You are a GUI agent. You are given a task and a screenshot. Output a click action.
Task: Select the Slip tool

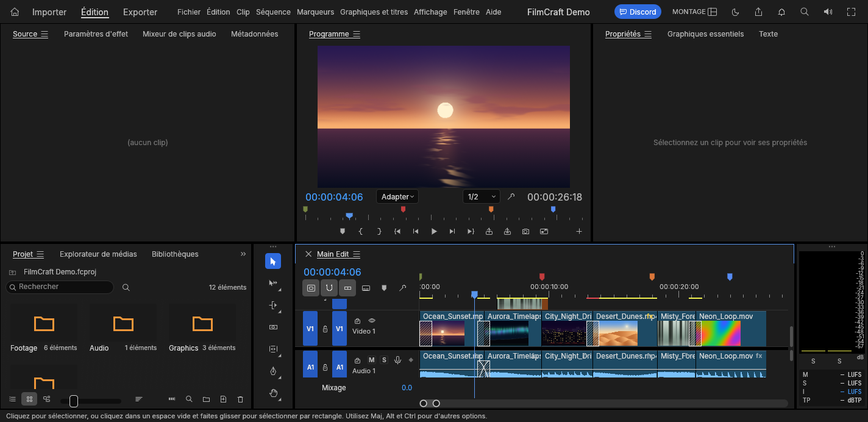[x=273, y=349]
